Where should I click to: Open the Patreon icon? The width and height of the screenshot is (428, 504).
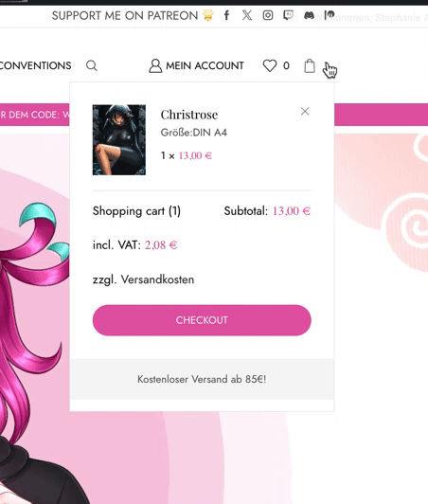[x=330, y=15]
